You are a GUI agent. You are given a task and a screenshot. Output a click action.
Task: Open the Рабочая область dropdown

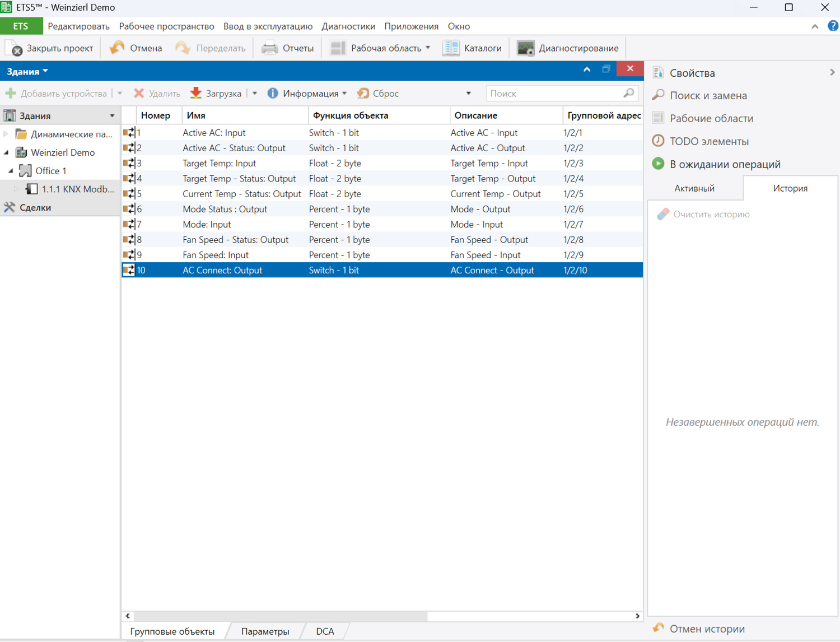point(428,48)
